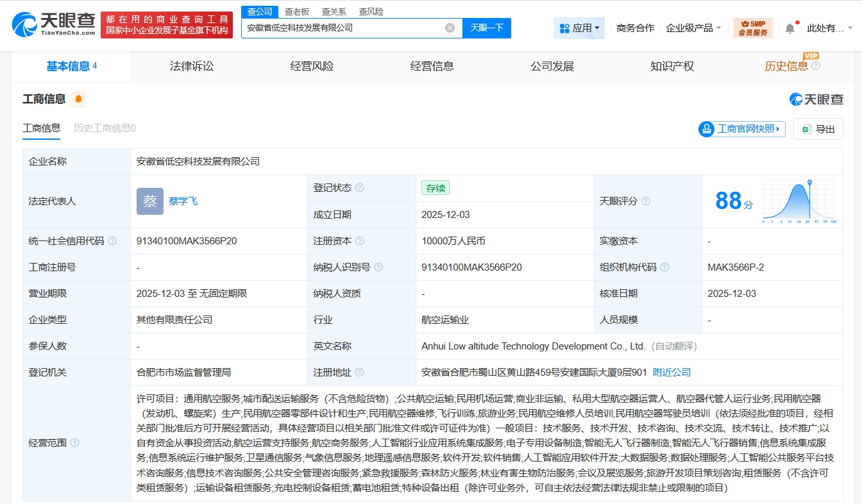Click the blue grid icon beside 应用
This screenshot has width=862, height=504.
[565, 28]
